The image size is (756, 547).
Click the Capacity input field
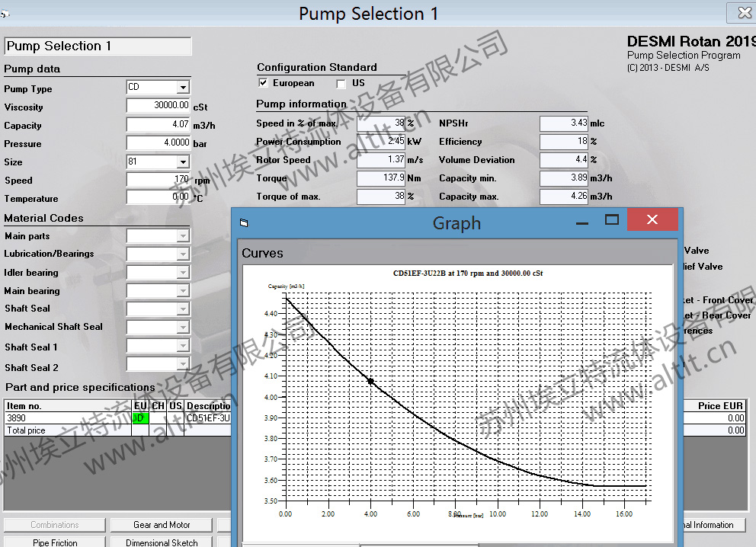coord(159,124)
